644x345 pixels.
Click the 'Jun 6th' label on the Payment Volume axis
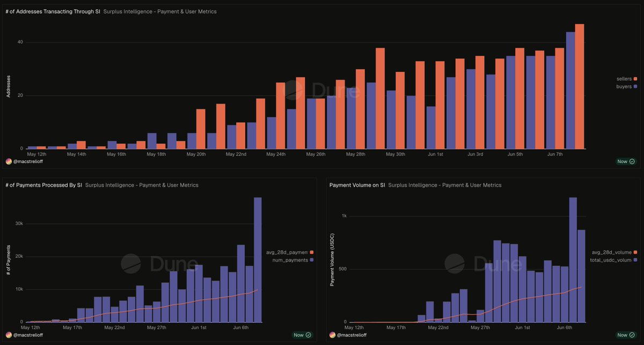pos(565,327)
